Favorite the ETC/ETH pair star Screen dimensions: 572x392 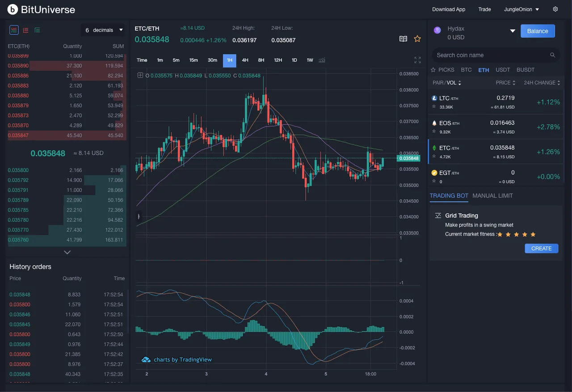tap(417, 39)
